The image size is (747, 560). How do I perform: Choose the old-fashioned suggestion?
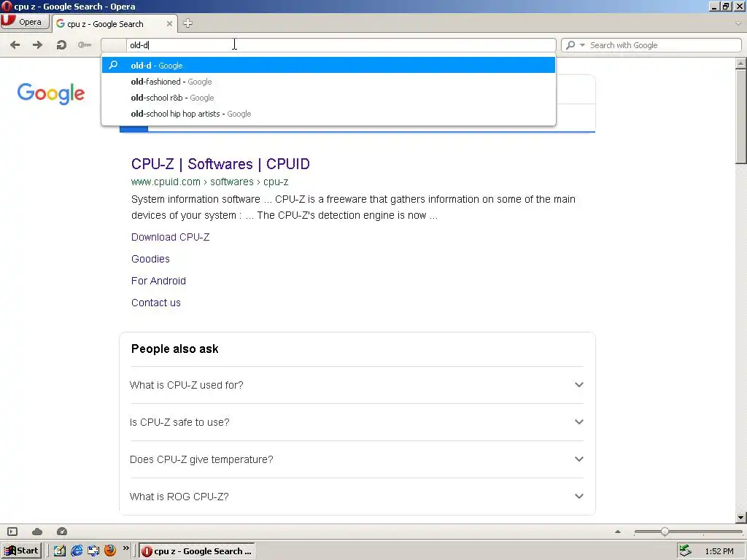coord(329,82)
